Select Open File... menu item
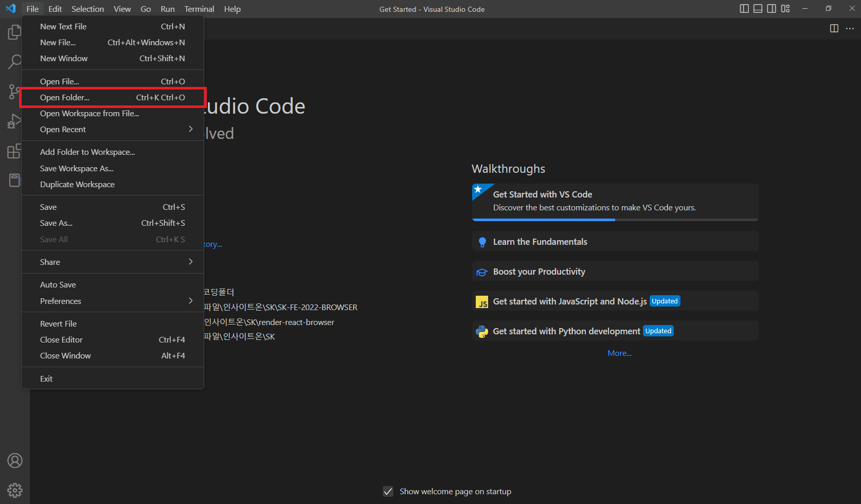Image resolution: width=861 pixels, height=504 pixels. [113, 81]
